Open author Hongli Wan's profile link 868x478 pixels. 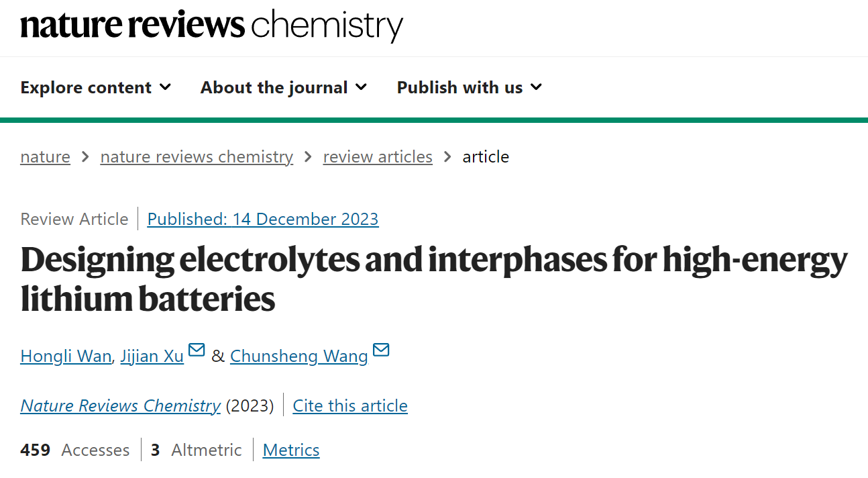(x=66, y=356)
